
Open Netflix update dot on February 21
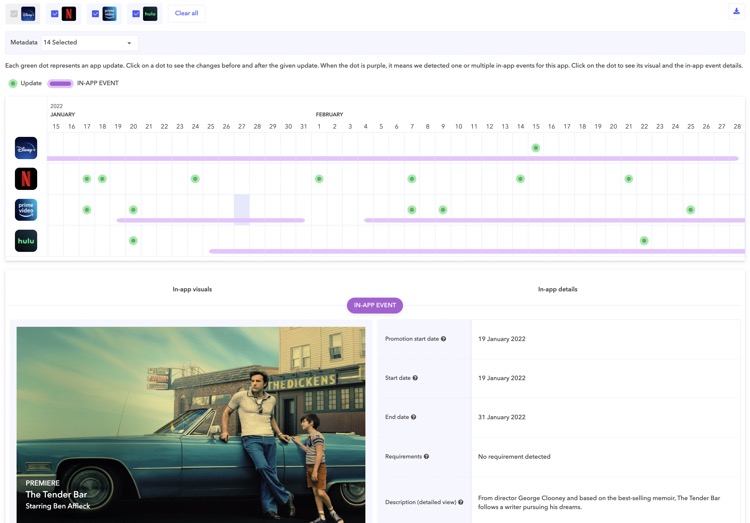pyautogui.click(x=629, y=179)
